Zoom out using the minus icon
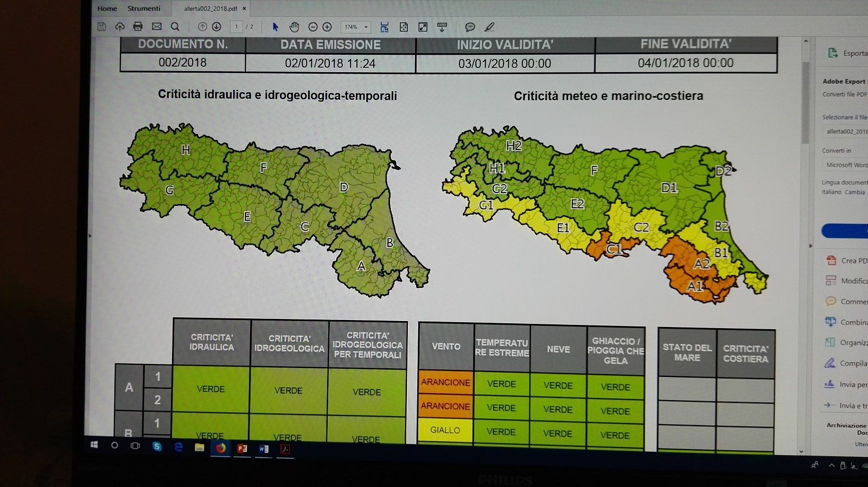Image resolution: width=868 pixels, height=487 pixels. pos(312,27)
